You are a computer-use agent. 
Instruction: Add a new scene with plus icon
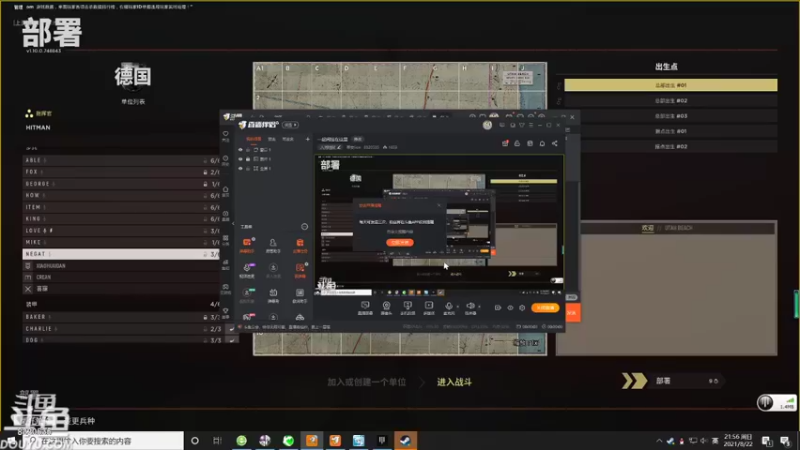(x=308, y=139)
